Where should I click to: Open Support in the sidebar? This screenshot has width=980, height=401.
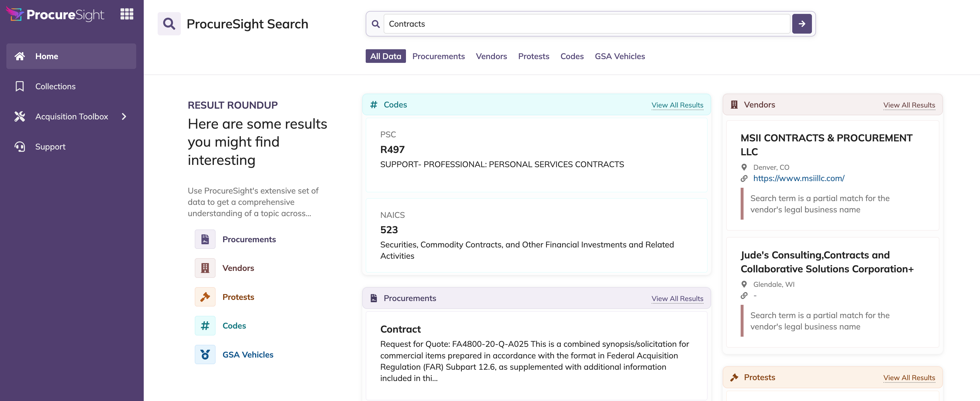pyautogui.click(x=71, y=147)
